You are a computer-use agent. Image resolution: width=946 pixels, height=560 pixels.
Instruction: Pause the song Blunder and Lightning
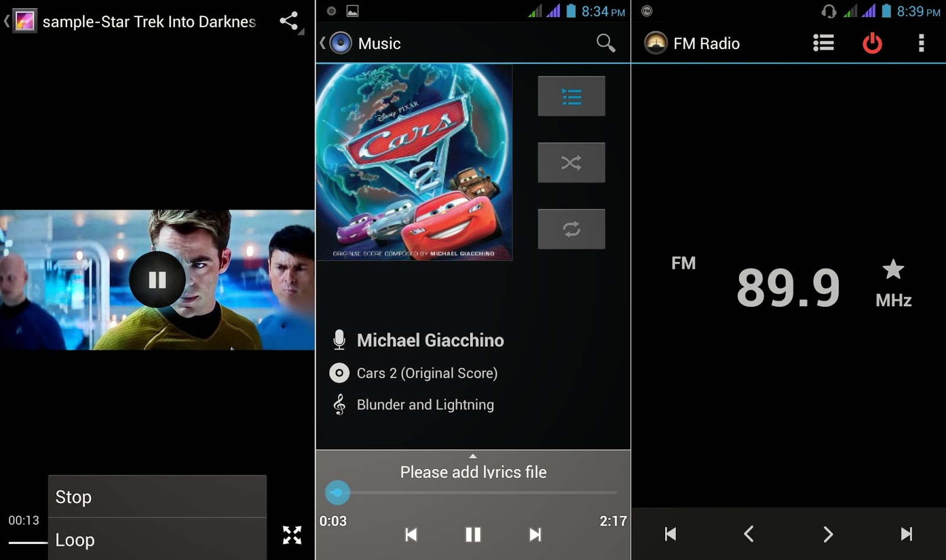click(x=473, y=535)
